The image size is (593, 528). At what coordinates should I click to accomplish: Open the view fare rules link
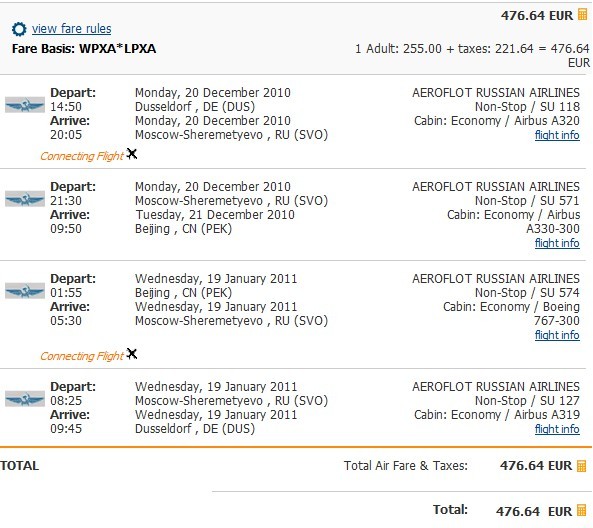point(71,29)
